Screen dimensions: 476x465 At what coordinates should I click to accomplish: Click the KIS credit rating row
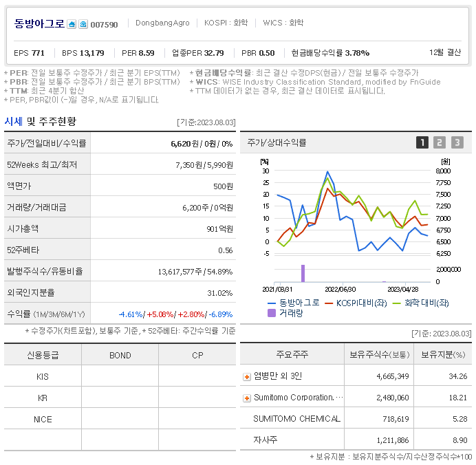[x=120, y=377]
